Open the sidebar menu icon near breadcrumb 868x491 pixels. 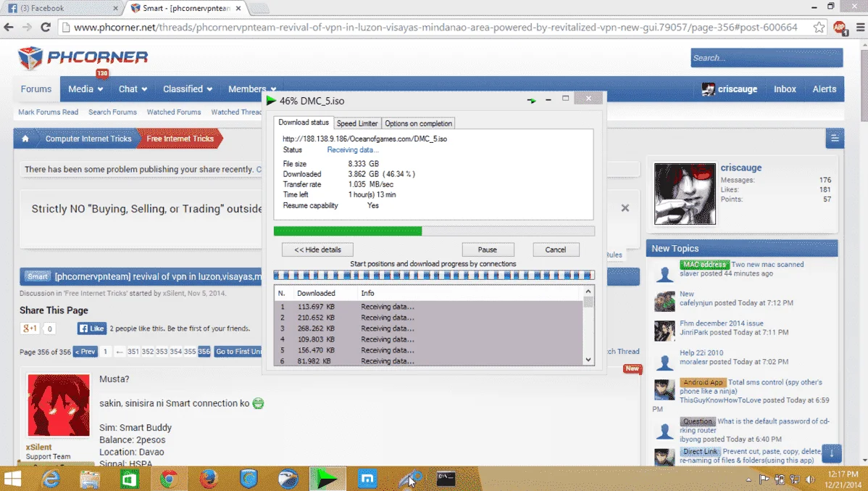point(834,139)
